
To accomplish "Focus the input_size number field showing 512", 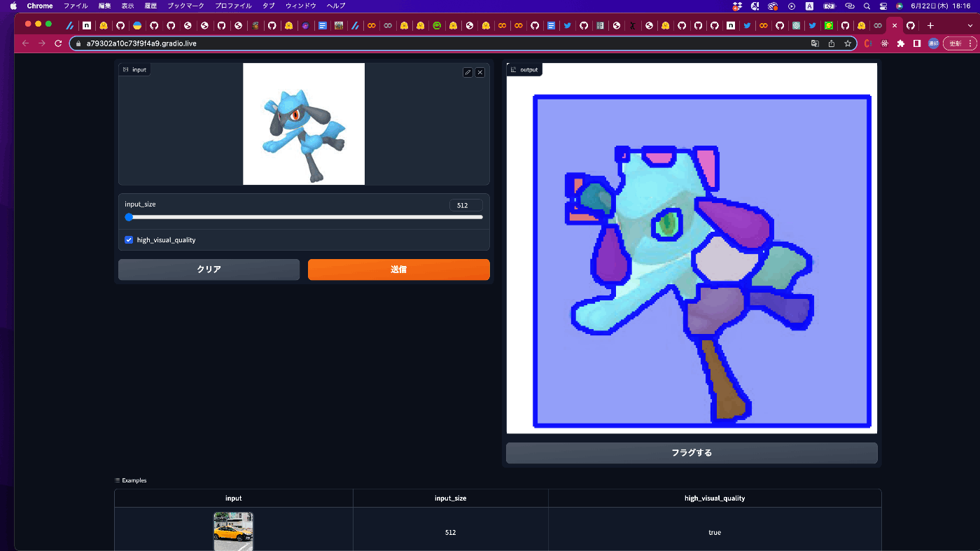I will click(465, 205).
